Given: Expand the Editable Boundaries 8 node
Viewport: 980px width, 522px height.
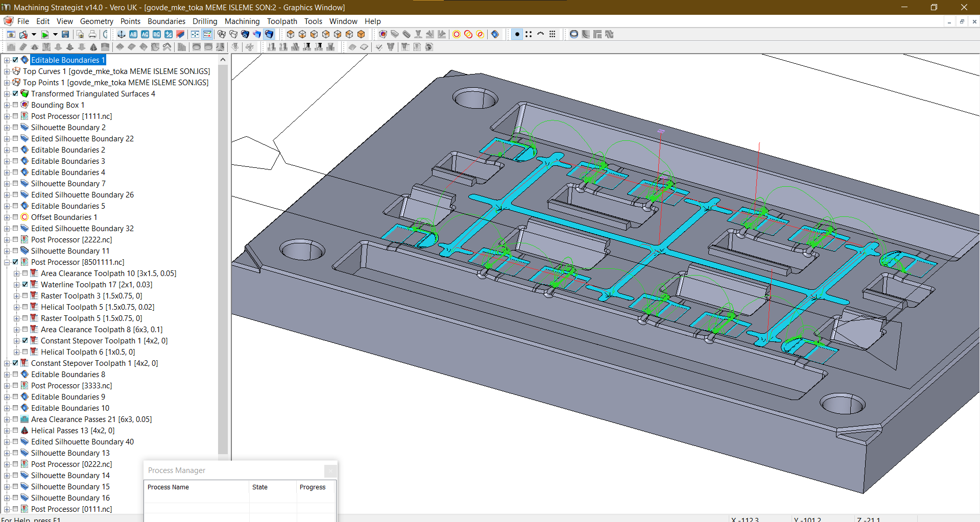Looking at the screenshot, I should pyautogui.click(x=7, y=375).
